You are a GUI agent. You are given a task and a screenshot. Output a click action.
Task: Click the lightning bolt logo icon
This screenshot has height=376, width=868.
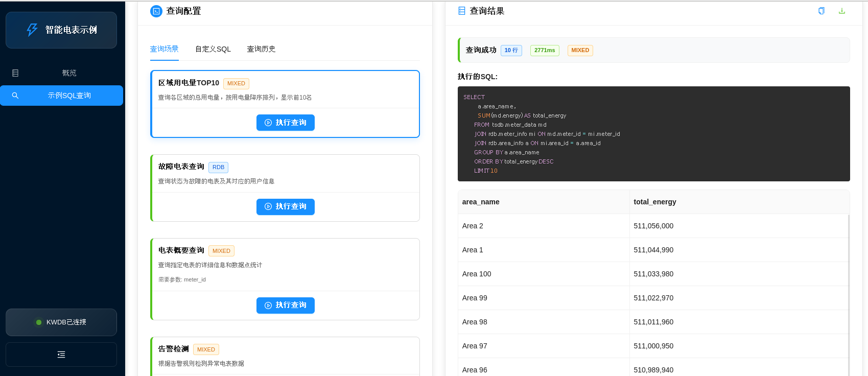(32, 30)
